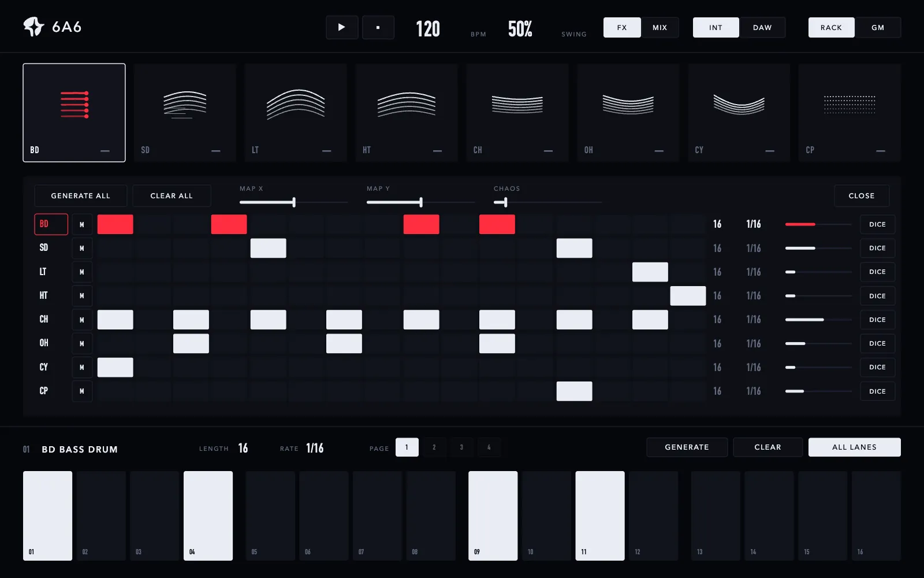Click the BD lane length value 16

(717, 224)
